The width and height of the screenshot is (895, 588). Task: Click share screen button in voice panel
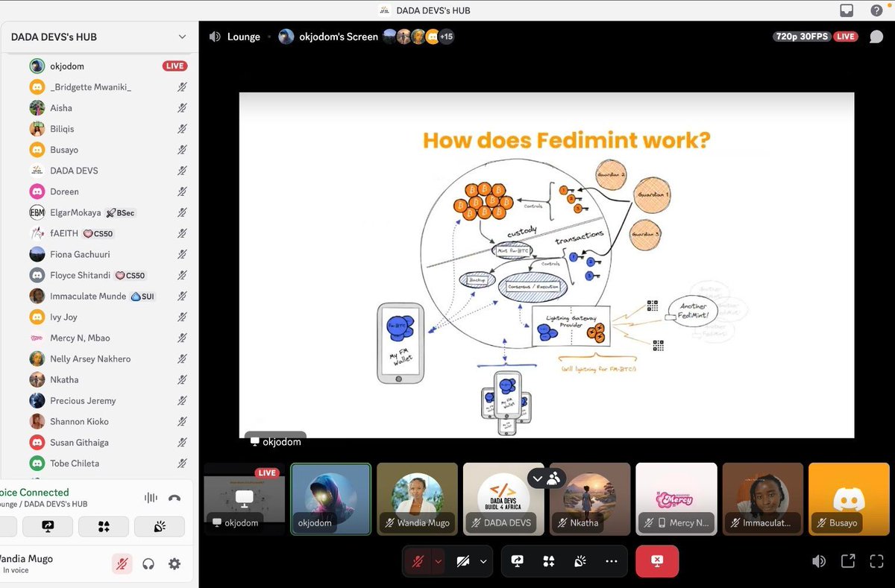coord(48,526)
